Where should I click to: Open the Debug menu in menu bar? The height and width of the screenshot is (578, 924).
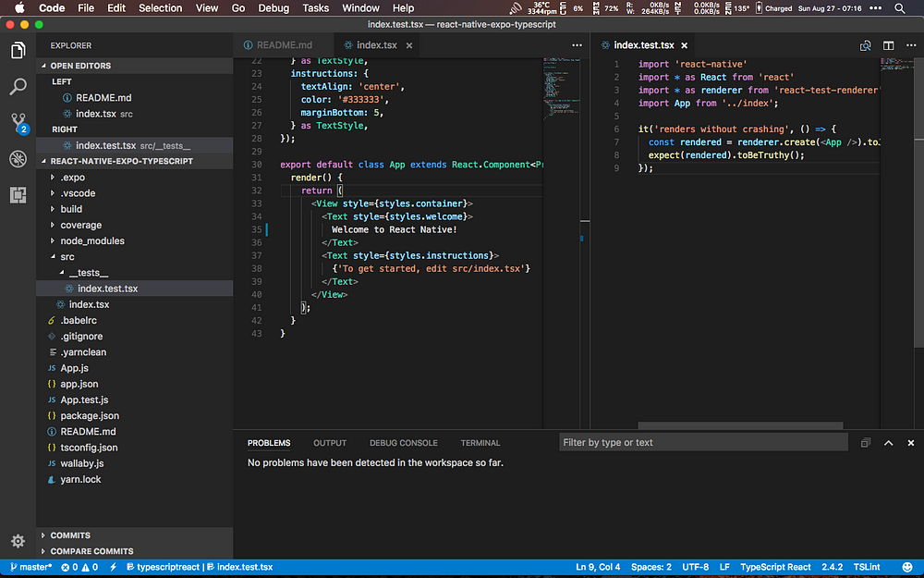(274, 8)
